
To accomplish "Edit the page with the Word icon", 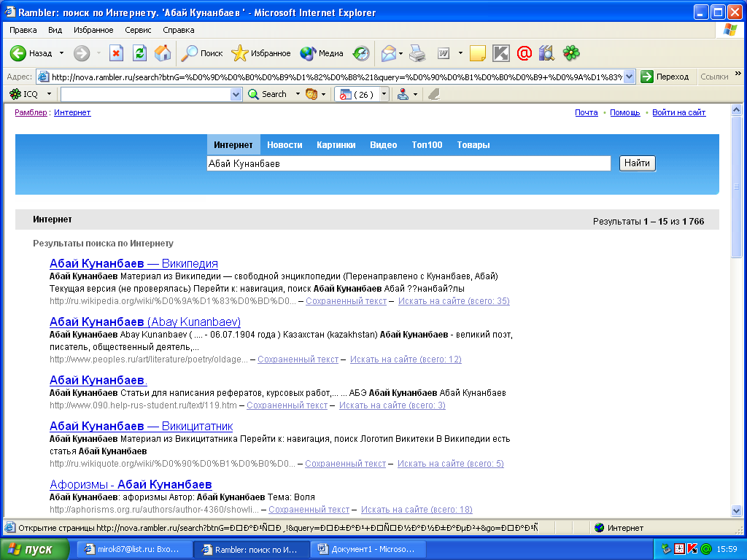I will pos(444,52).
